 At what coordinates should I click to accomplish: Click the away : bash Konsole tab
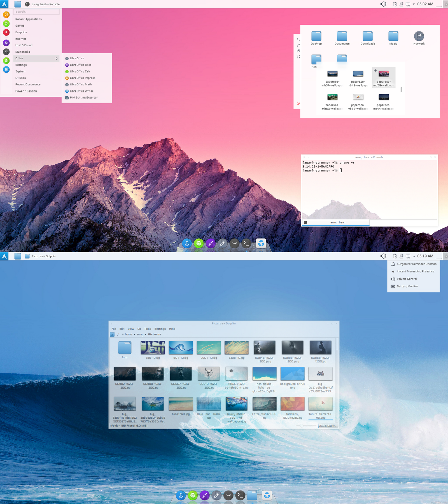[x=336, y=222]
